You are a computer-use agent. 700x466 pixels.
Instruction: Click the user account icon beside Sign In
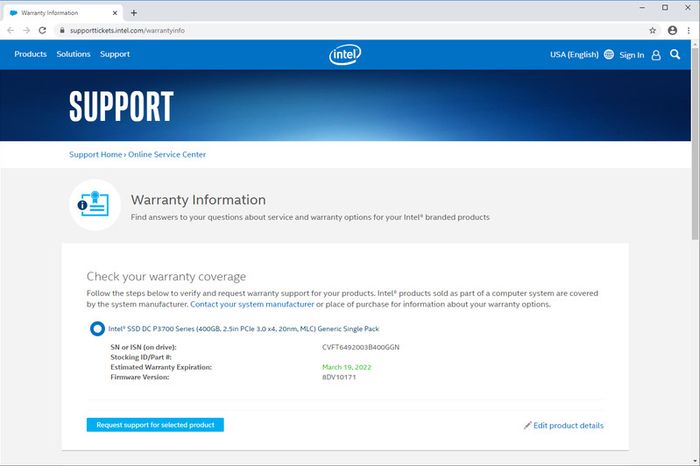tap(656, 55)
